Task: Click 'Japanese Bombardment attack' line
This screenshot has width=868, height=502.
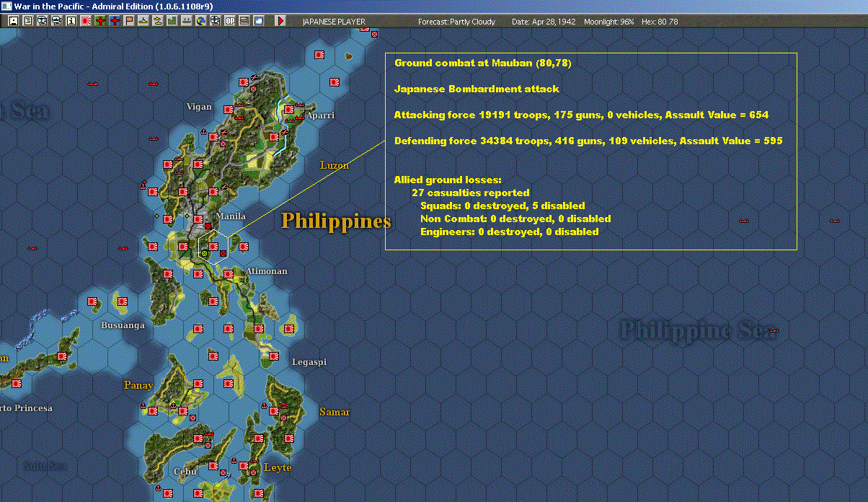Action: (x=477, y=89)
